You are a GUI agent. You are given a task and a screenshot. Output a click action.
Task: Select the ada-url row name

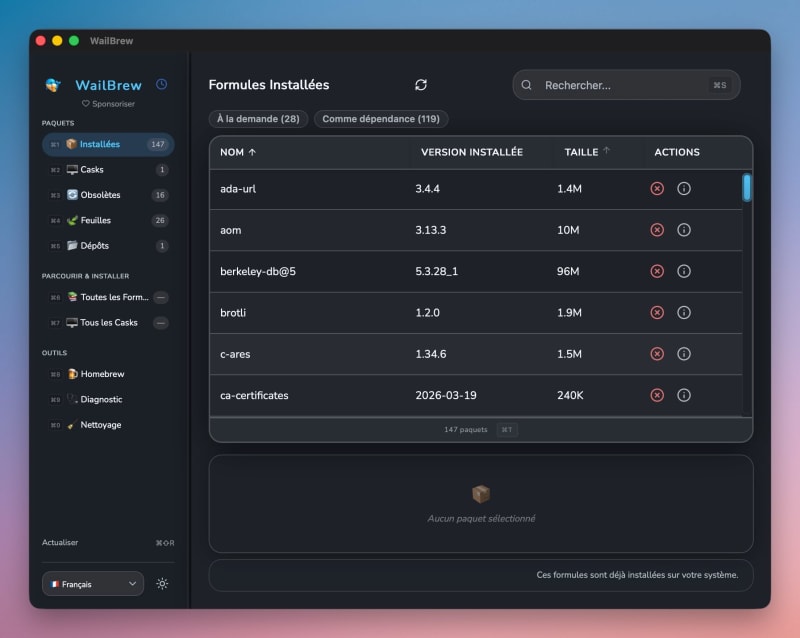tap(238, 189)
